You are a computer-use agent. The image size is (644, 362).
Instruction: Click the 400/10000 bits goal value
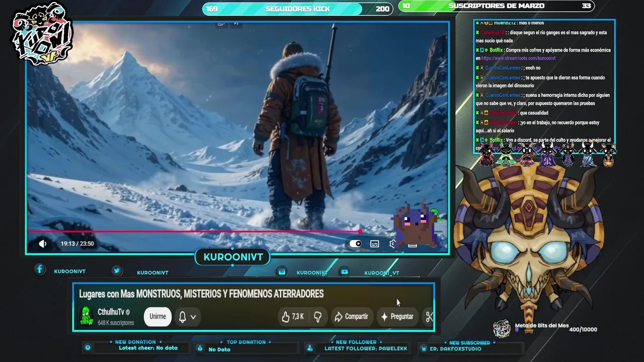(583, 330)
